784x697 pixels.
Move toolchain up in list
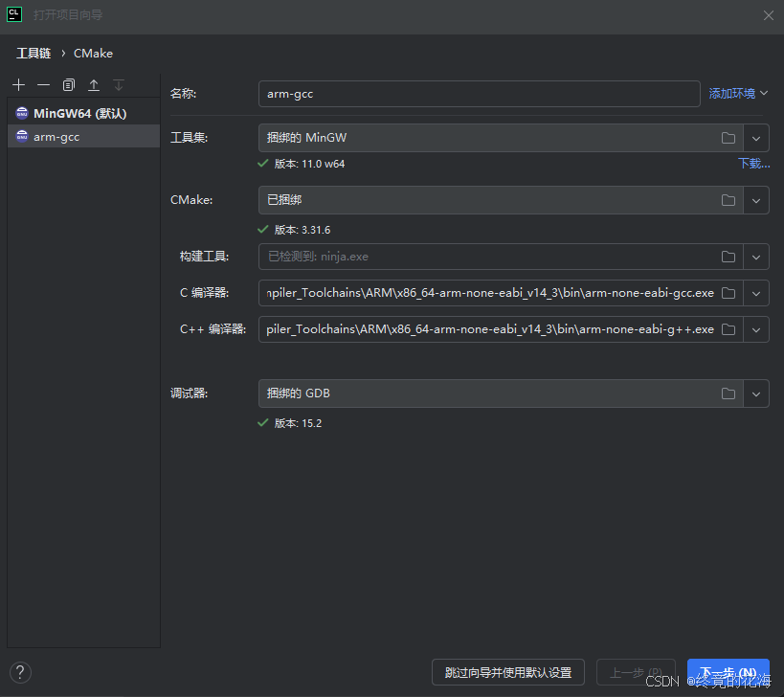point(94,85)
